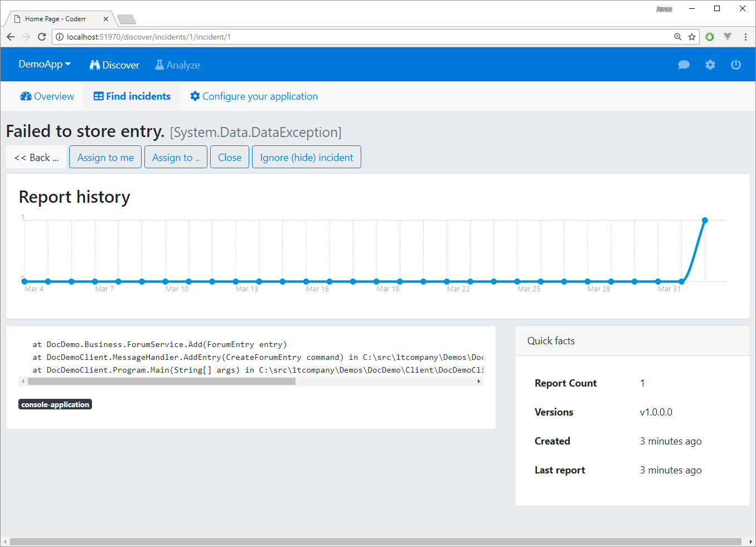756x547 pixels.
Task: Click the browser zoom magnifier icon
Action: [677, 37]
